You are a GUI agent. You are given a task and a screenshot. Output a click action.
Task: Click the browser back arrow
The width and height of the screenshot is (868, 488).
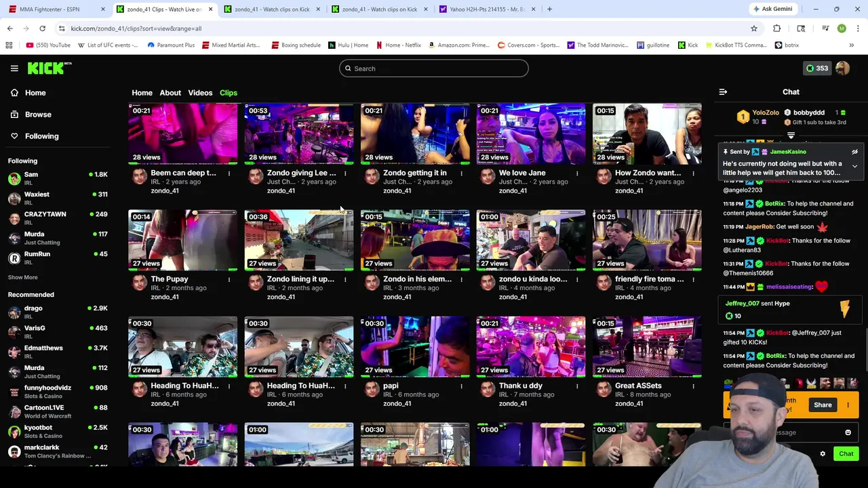pyautogui.click(x=9, y=28)
